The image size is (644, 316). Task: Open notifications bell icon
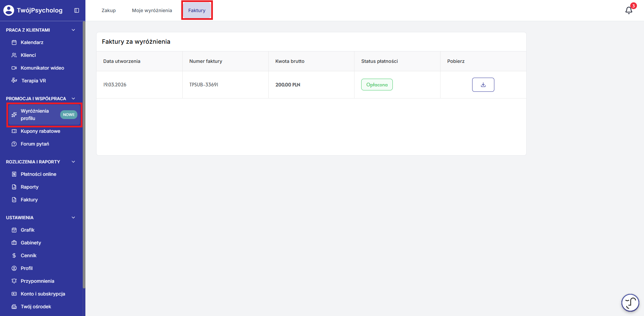coord(629,10)
